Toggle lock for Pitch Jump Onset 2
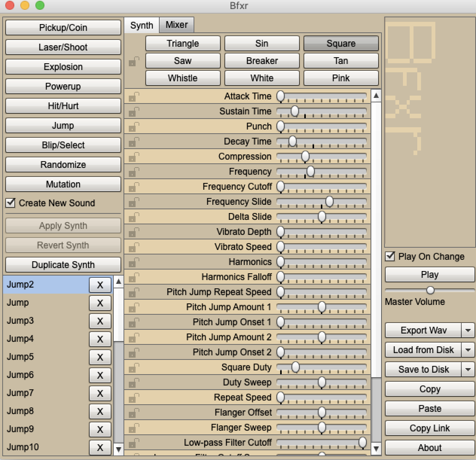The width and height of the screenshot is (476, 460). [x=133, y=353]
